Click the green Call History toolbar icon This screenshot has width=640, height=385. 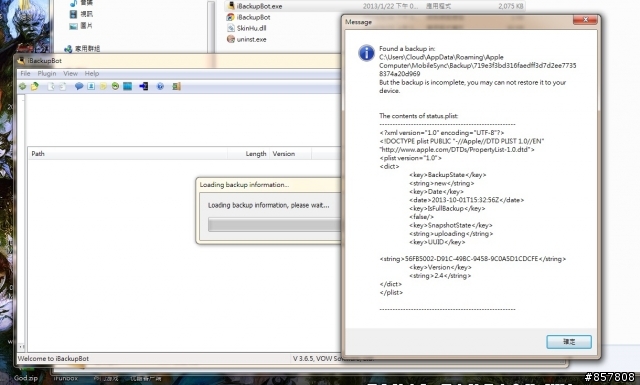115,86
